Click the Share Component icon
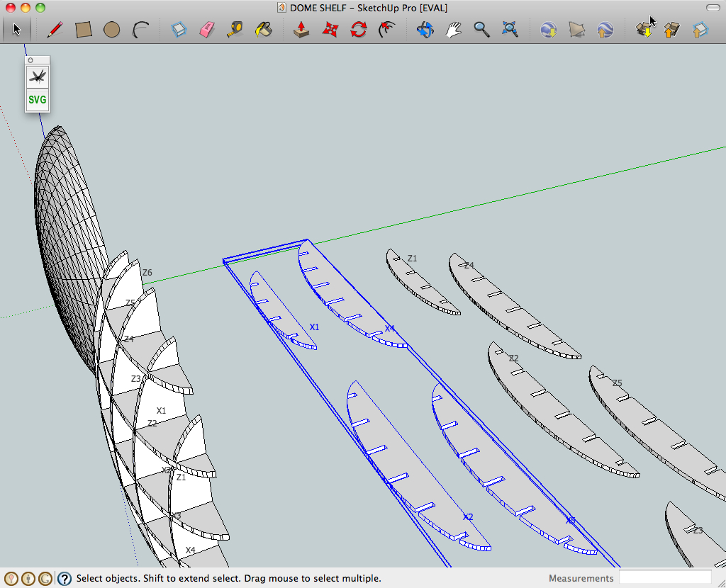 tap(700, 30)
